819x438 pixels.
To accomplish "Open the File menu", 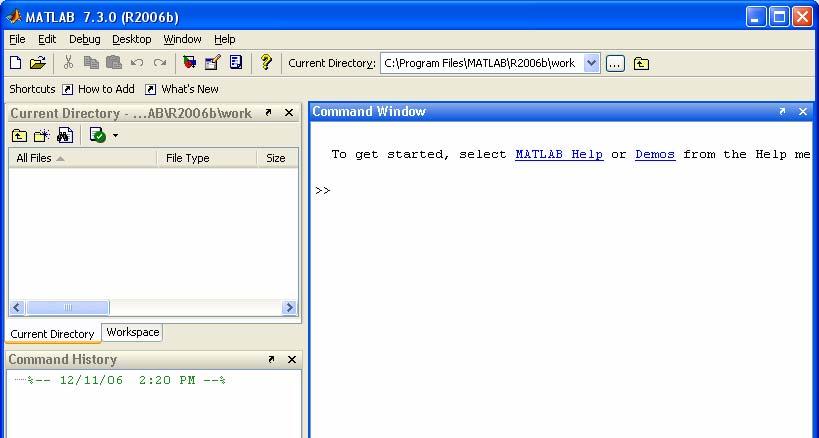I will point(17,39).
